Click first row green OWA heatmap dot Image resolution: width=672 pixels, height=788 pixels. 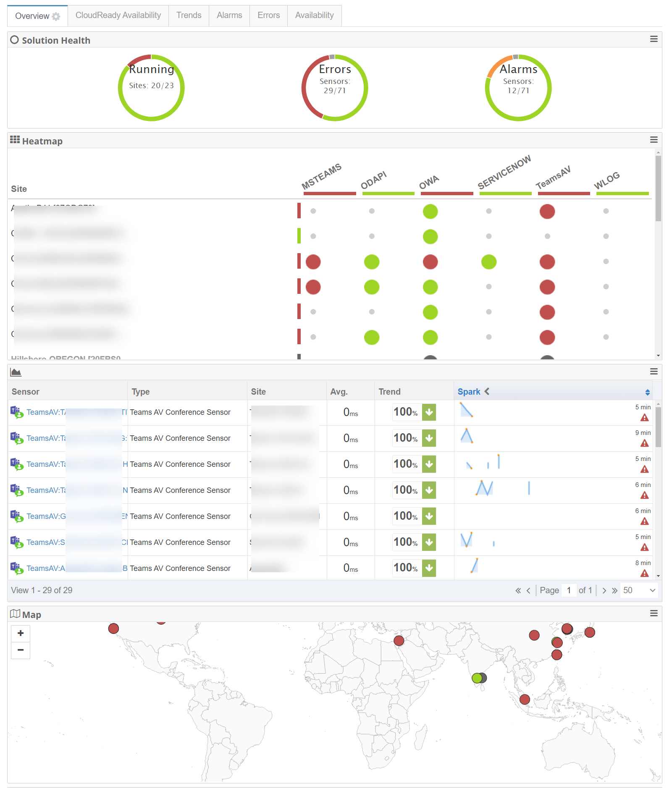430,212
